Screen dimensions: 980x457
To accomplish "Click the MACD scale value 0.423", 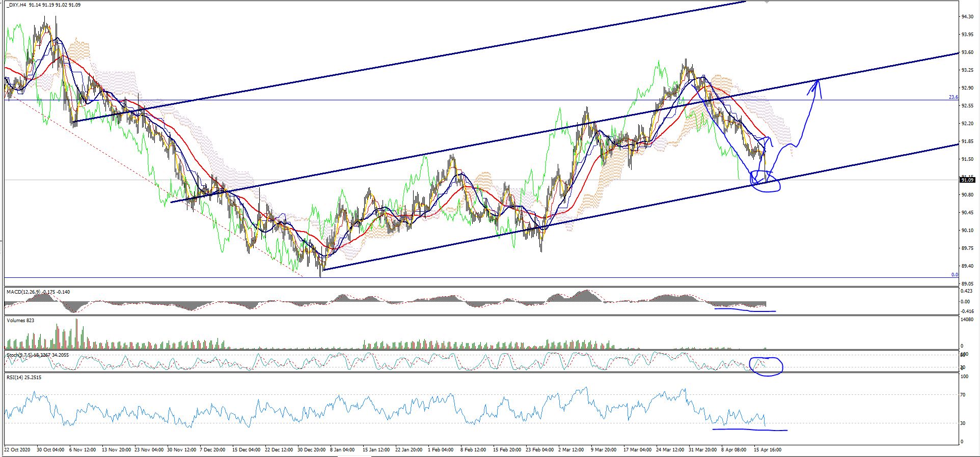I will 966,292.
